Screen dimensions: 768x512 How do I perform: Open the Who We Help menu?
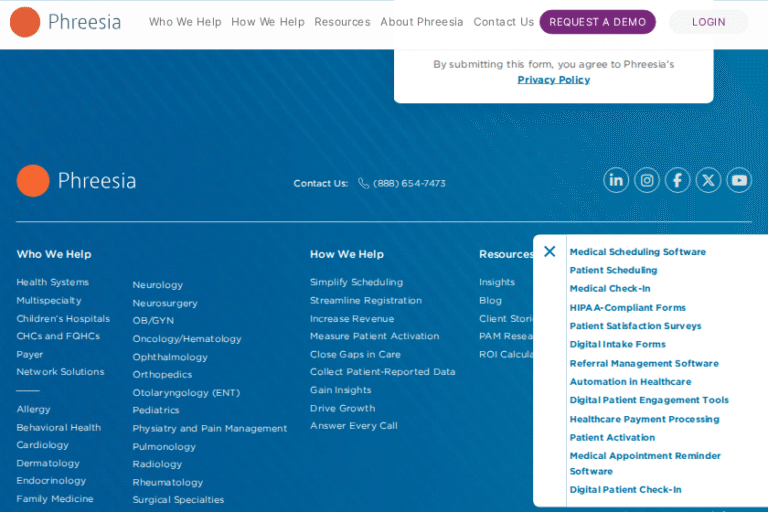185,22
